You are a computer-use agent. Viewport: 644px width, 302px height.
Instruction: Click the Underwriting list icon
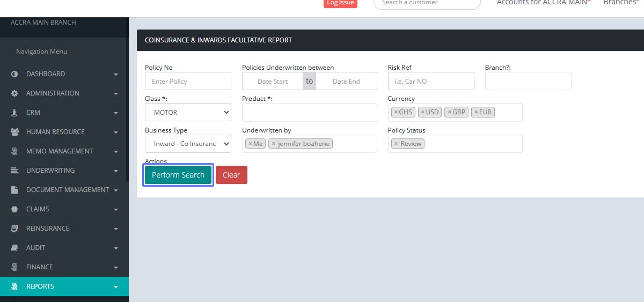[14, 171]
